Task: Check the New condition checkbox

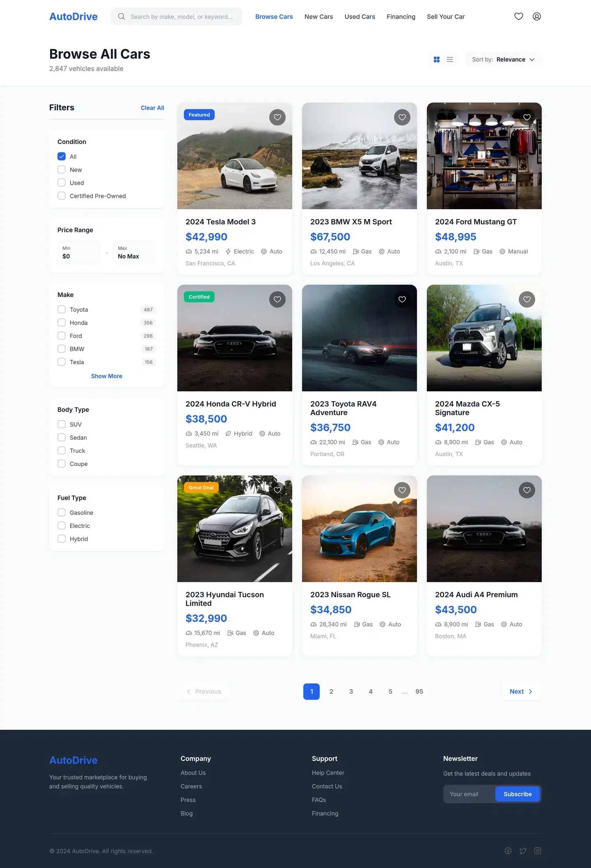Action: tap(62, 169)
